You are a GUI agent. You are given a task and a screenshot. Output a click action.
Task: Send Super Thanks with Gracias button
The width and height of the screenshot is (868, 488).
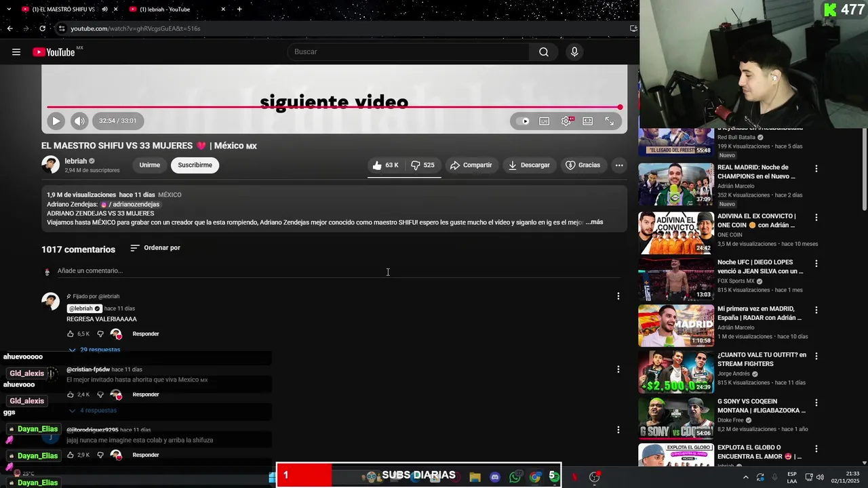click(x=583, y=165)
